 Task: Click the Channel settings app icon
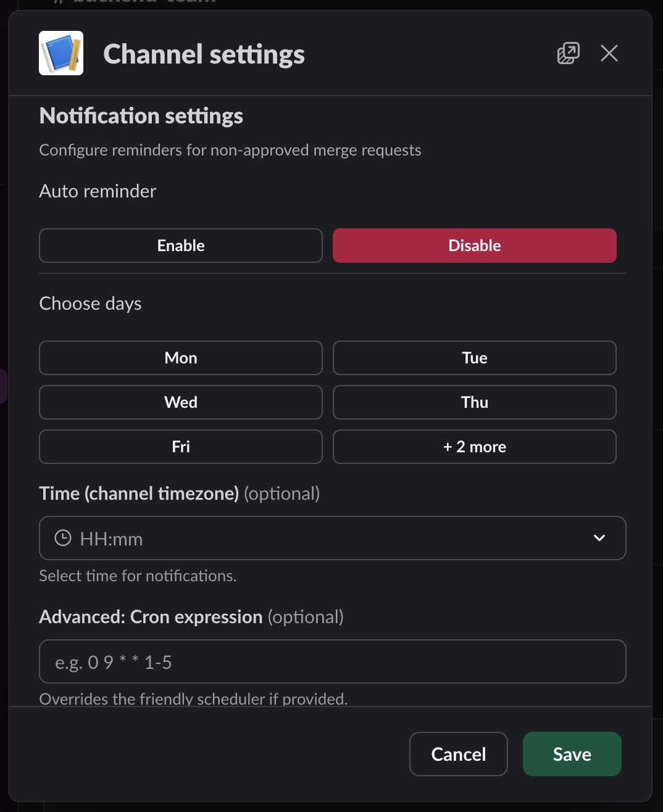coord(60,53)
